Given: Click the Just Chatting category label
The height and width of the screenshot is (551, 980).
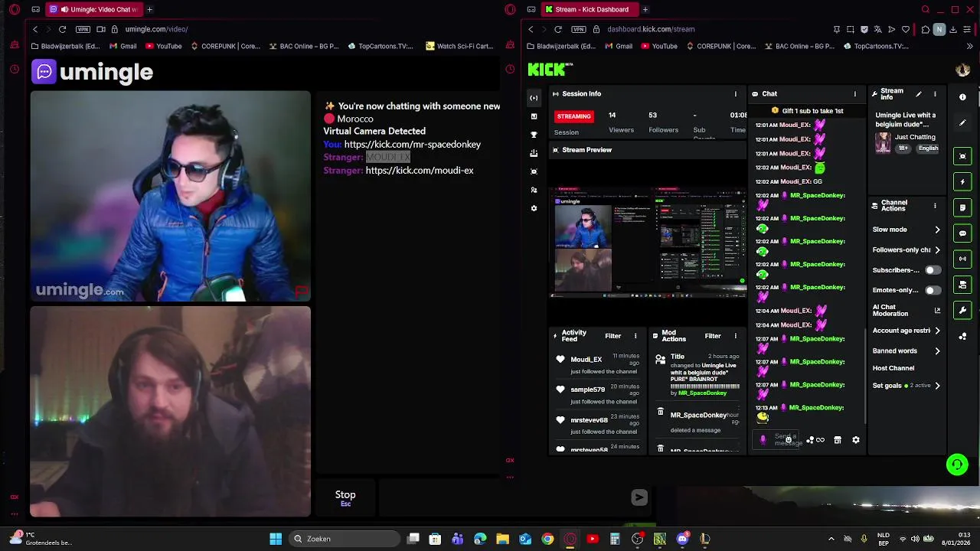Looking at the screenshot, I should point(915,137).
